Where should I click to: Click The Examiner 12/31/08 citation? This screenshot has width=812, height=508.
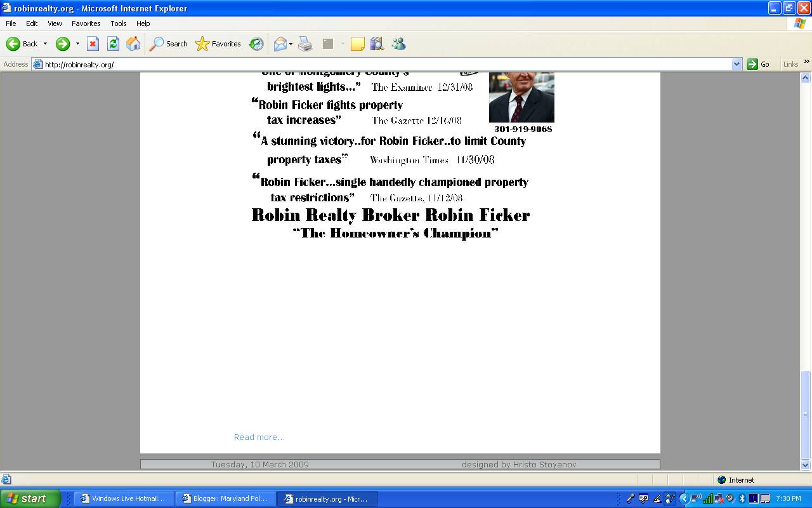pyautogui.click(x=422, y=87)
